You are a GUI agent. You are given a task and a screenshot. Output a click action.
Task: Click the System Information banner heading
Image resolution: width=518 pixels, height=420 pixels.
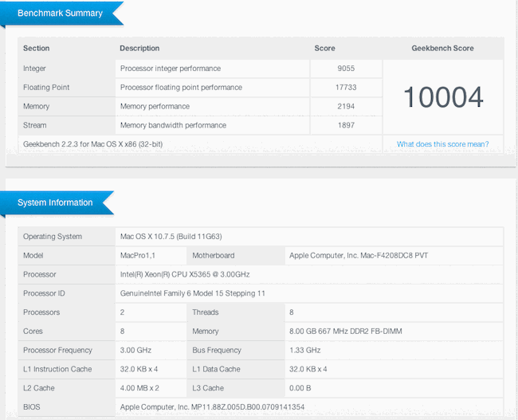tap(55, 202)
